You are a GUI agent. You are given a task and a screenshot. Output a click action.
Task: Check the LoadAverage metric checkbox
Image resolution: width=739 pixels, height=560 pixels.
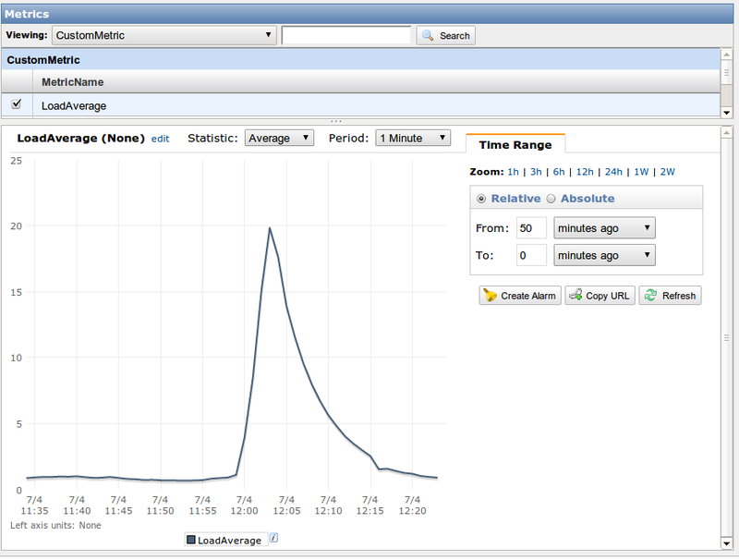[16, 105]
